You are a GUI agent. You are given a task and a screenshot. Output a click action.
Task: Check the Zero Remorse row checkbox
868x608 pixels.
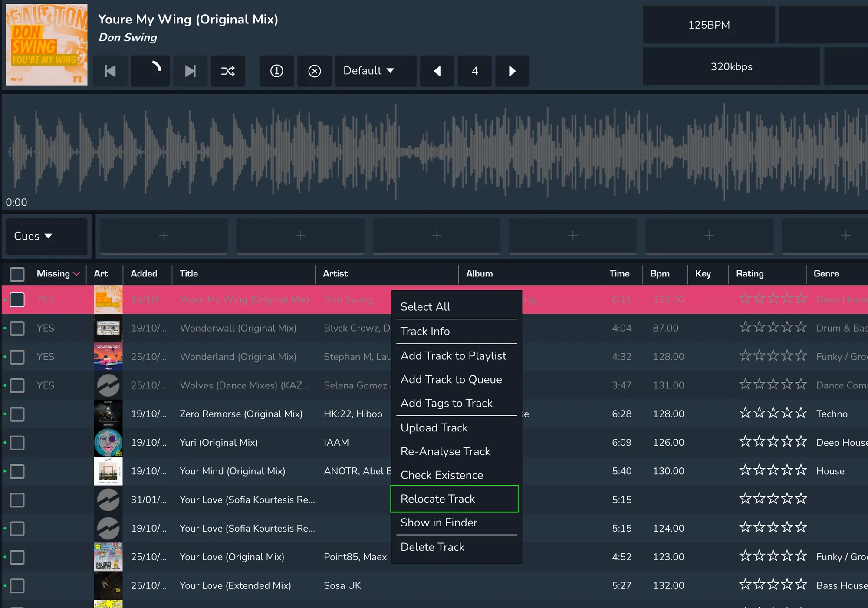[17, 414]
